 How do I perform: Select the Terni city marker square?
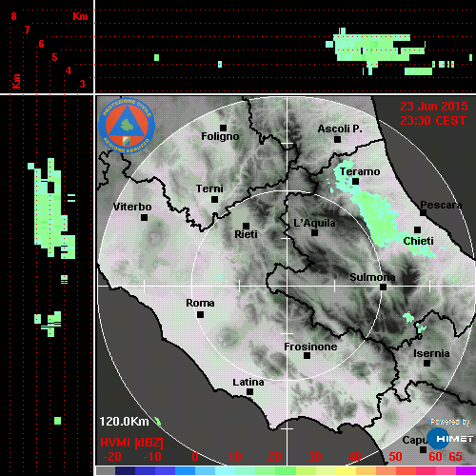(214, 199)
